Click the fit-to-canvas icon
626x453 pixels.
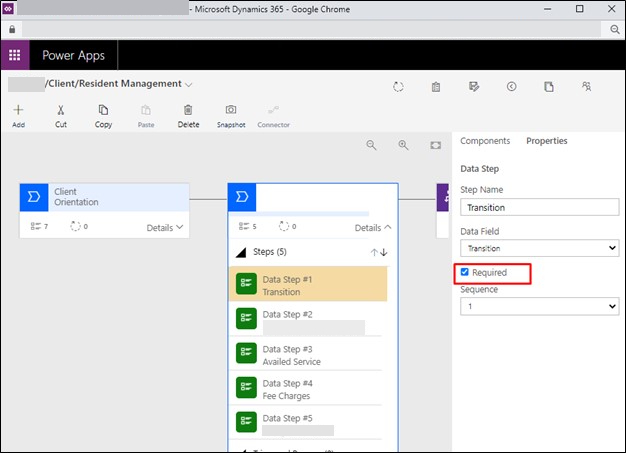[436, 145]
